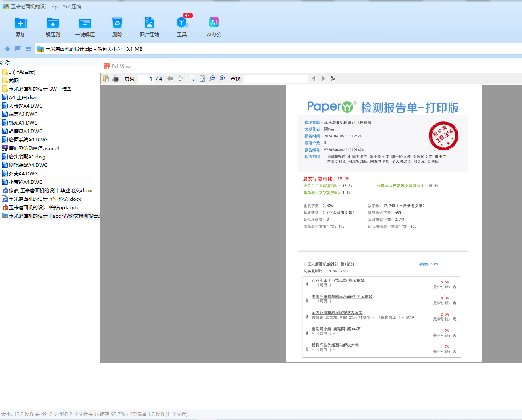This screenshot has width=522, height=420.
Task: Open source link 国内外磨粉机发展现状及展望
Action: 337,312
